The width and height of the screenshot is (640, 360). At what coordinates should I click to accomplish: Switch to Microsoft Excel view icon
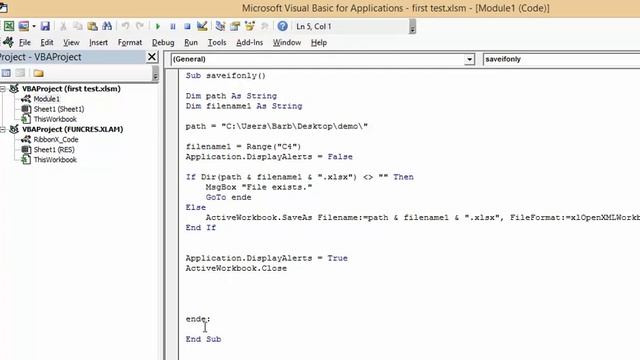[9, 27]
